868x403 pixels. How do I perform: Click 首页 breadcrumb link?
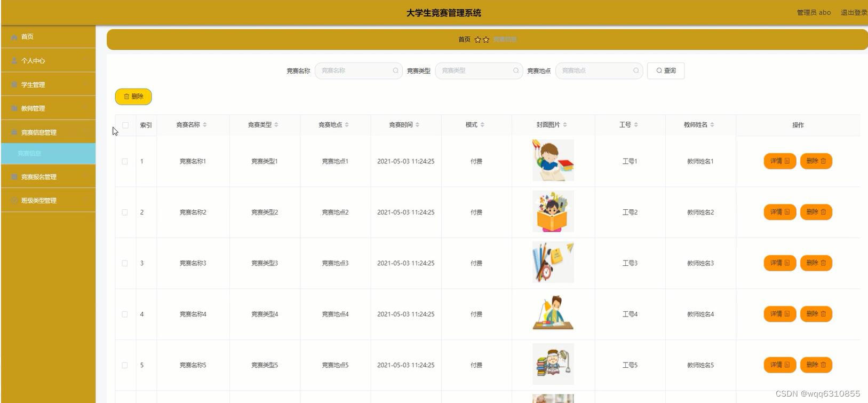(x=464, y=39)
